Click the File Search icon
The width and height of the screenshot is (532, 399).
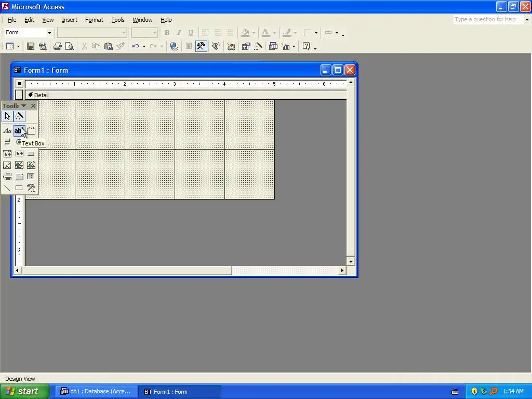[x=43, y=46]
